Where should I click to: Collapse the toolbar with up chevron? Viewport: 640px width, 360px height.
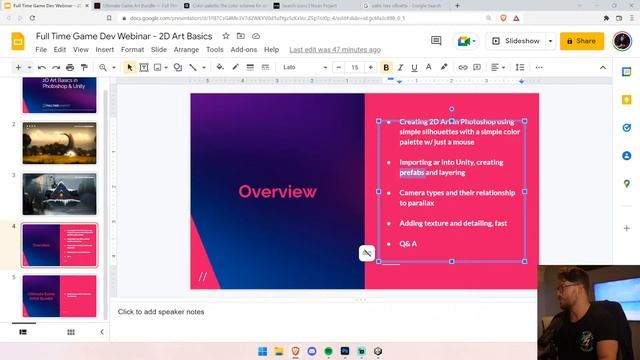603,67
